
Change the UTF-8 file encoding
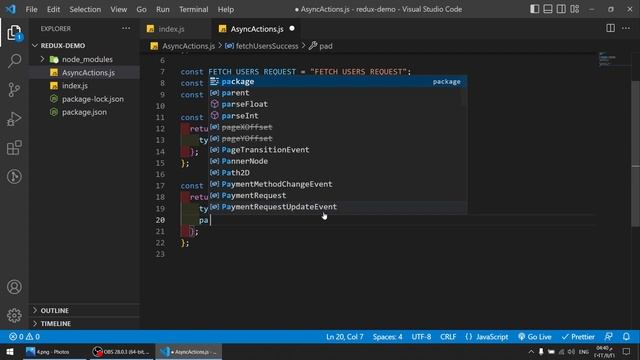point(421,337)
